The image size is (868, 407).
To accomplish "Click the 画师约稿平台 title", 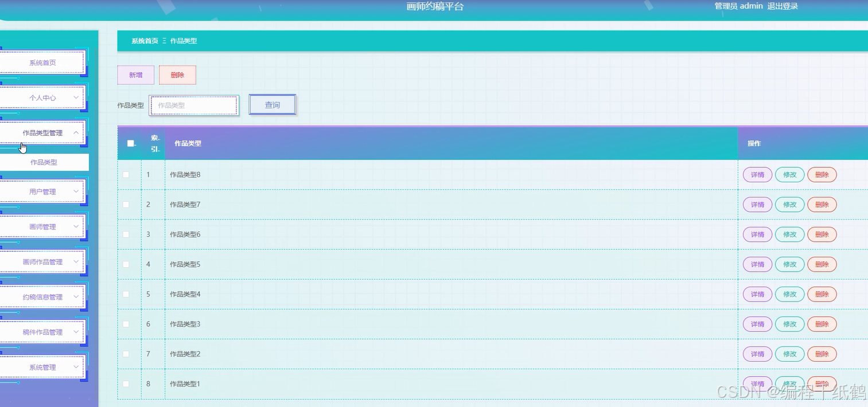I will [435, 6].
